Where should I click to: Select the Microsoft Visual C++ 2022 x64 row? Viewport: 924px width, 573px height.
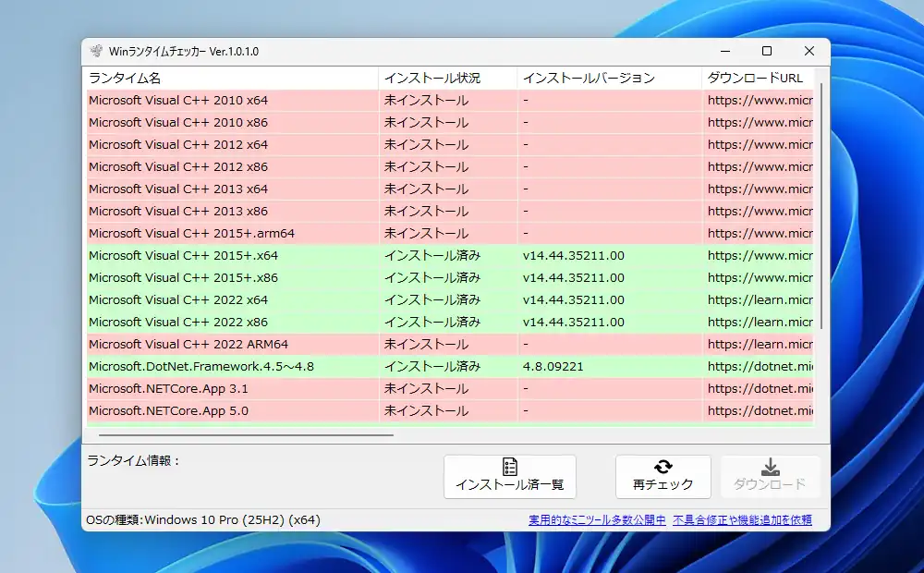tap(231, 299)
